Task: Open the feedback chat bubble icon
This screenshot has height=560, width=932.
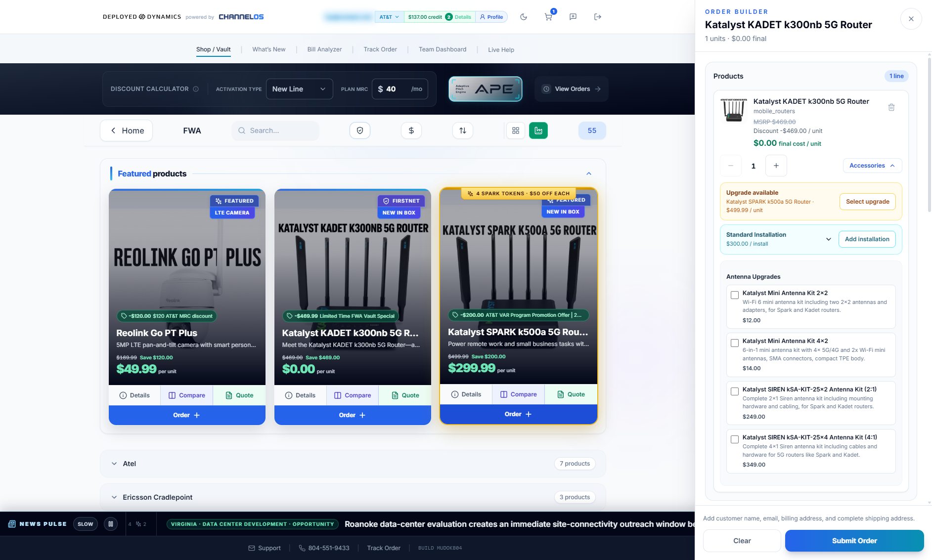Action: pos(573,17)
